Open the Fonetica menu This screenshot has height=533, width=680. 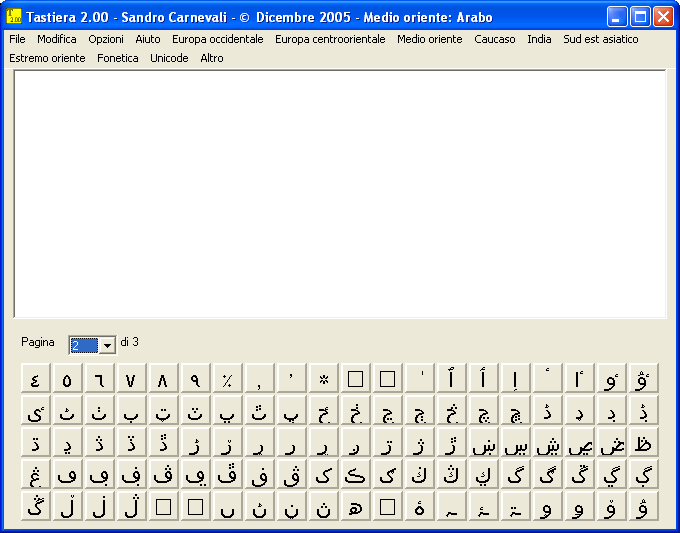118,58
